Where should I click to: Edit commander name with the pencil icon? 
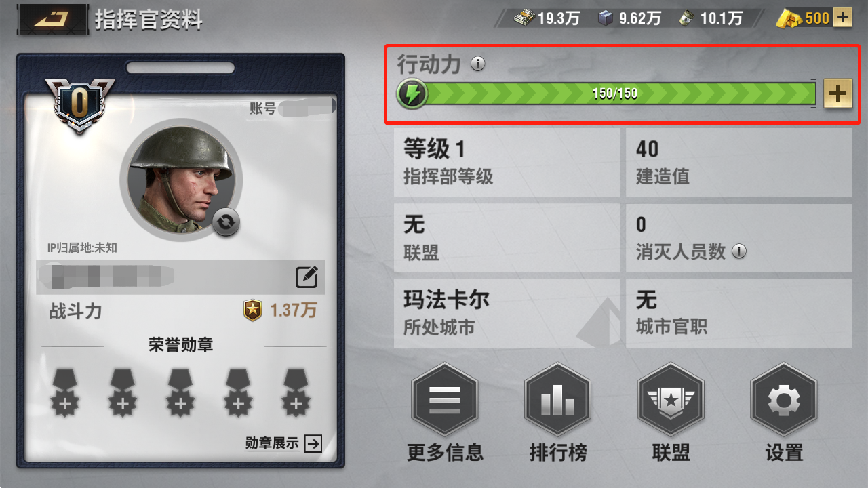coord(307,277)
